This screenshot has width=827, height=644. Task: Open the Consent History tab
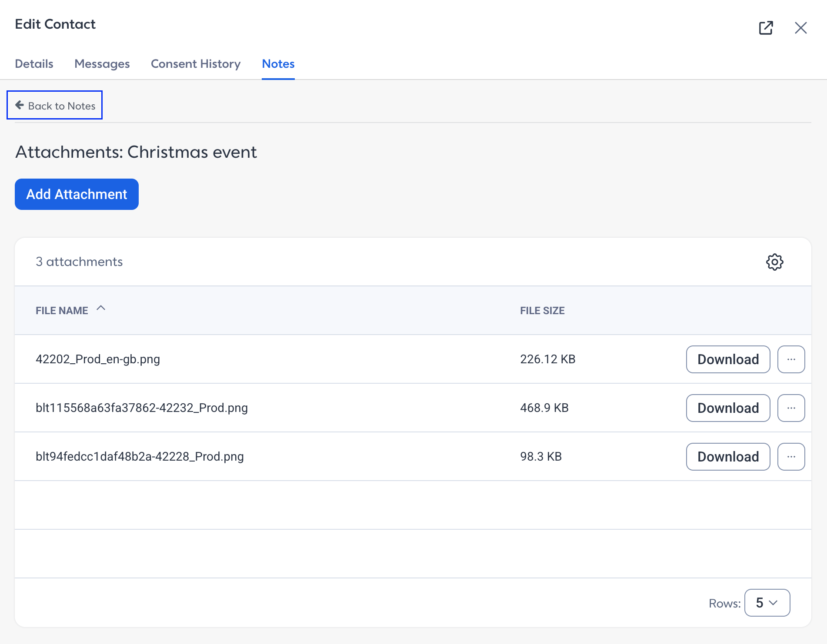tap(196, 64)
